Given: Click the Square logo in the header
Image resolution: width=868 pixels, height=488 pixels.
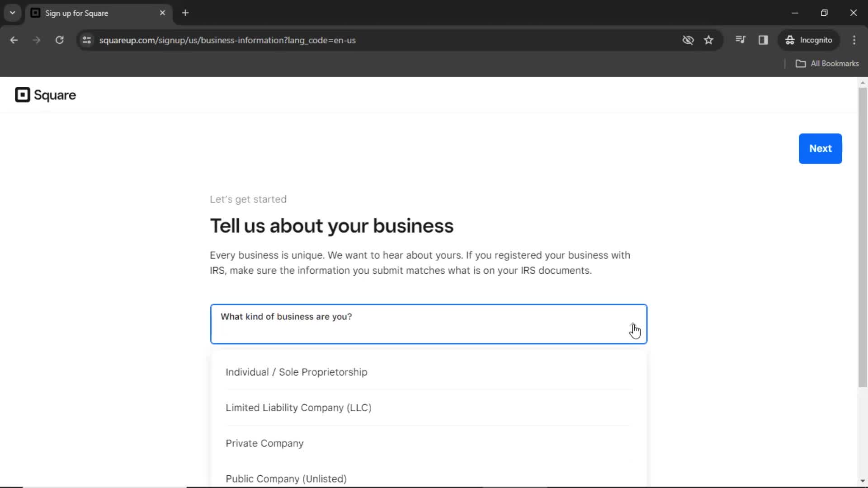Looking at the screenshot, I should point(45,95).
